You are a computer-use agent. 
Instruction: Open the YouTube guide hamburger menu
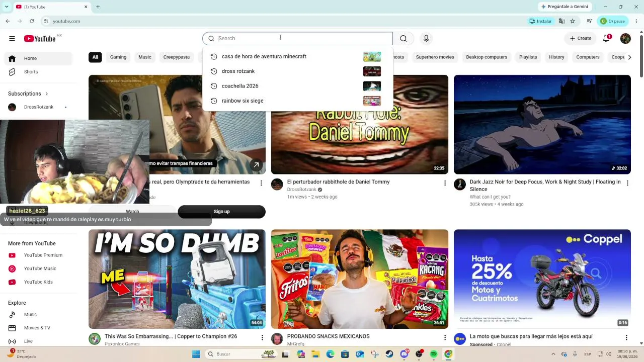pyautogui.click(x=12, y=39)
